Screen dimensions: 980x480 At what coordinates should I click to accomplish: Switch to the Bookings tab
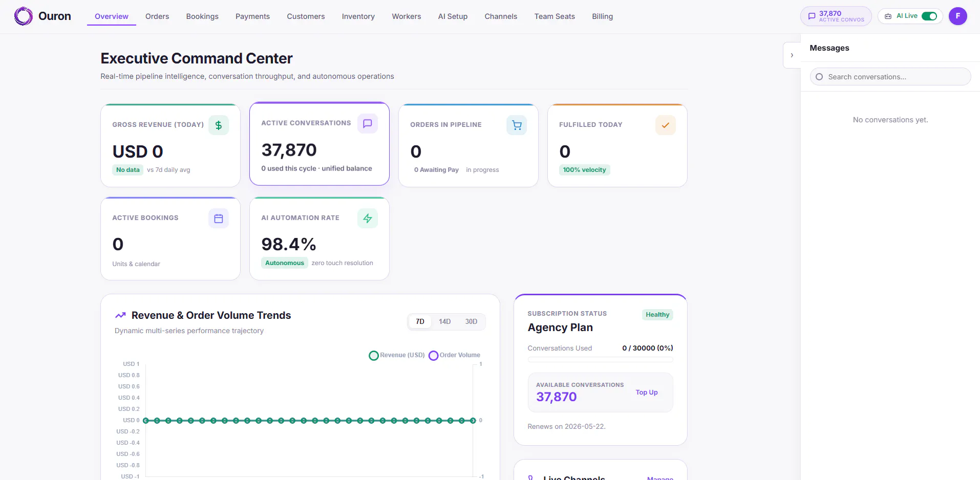(202, 16)
